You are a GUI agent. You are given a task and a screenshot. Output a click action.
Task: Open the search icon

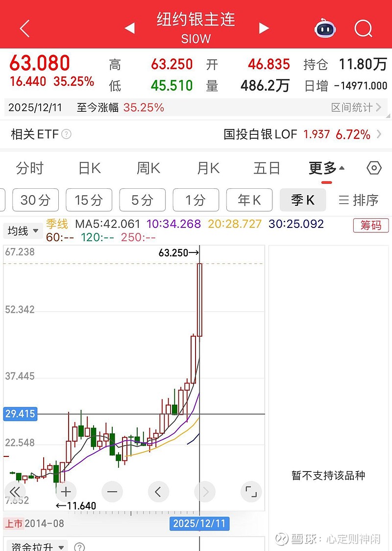pos(364,28)
